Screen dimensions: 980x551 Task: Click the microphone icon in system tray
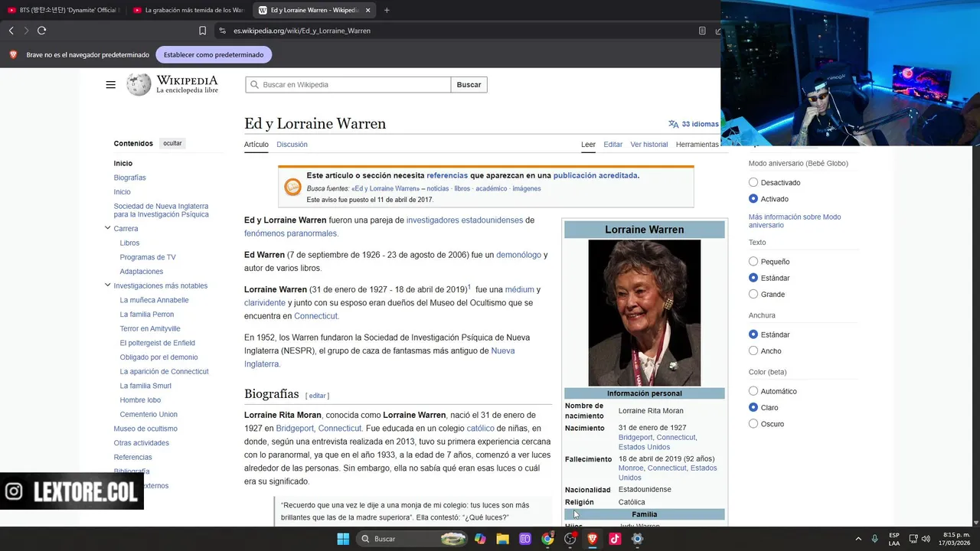(x=874, y=539)
